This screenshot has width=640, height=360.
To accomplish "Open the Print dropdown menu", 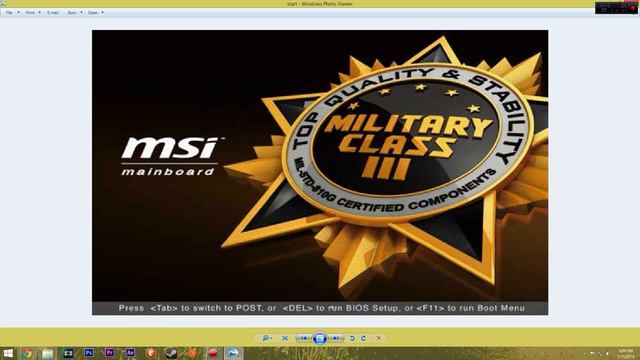I will [33, 13].
